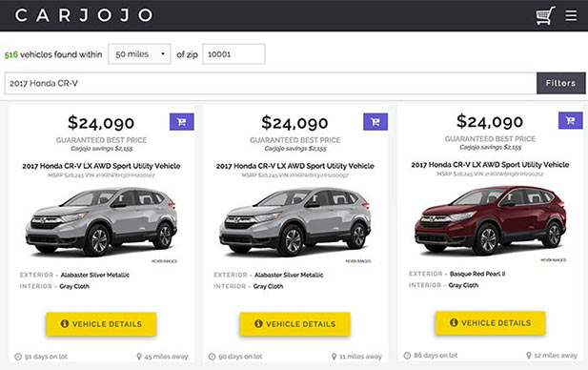Click the title of the 11 miles away listing
The image size is (588, 370).
click(295, 166)
